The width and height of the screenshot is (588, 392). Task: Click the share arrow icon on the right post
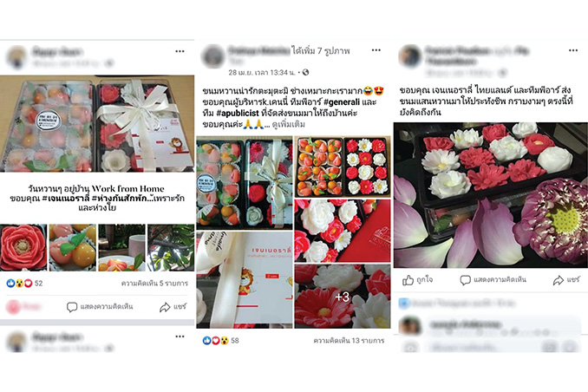pos(559,280)
